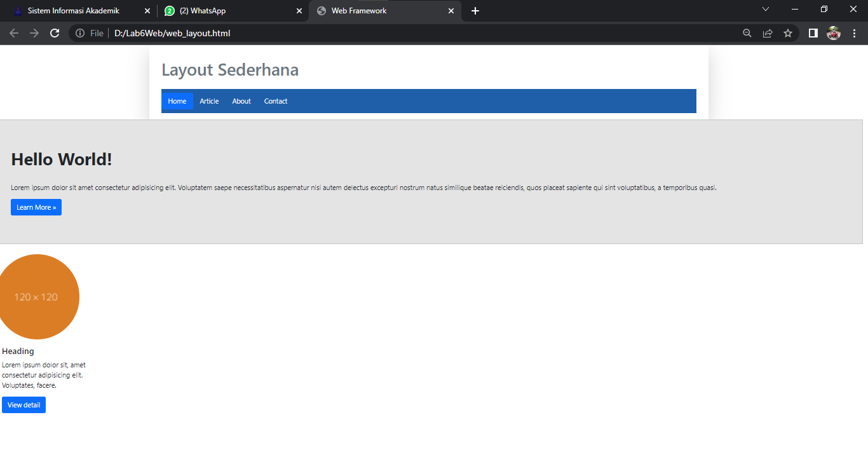The width and height of the screenshot is (868, 450).
Task: Click the View detail button
Action: (x=24, y=405)
